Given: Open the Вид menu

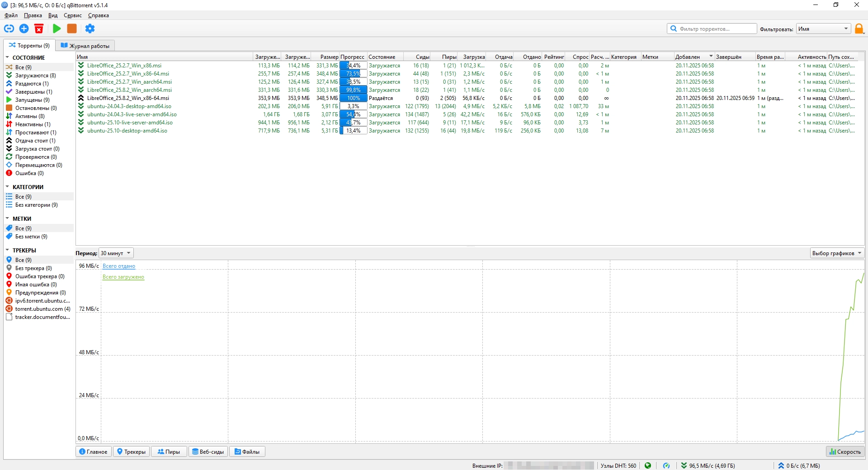Looking at the screenshot, I should [53, 15].
